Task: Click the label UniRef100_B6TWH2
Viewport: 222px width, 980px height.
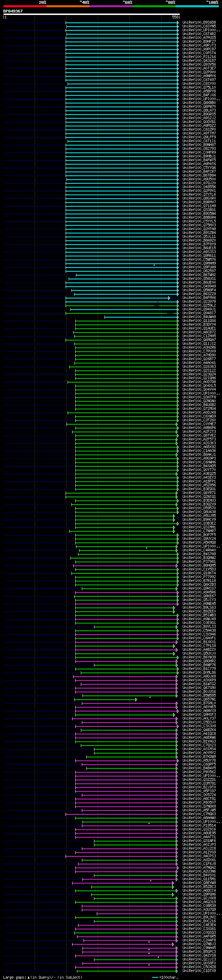Action: tap(199, 275)
